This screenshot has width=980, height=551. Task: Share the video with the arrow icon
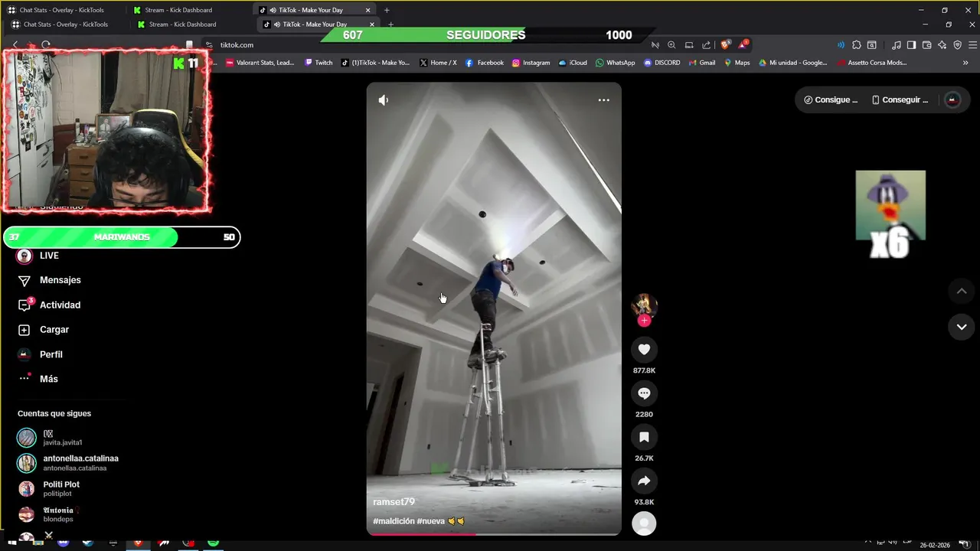point(644,481)
